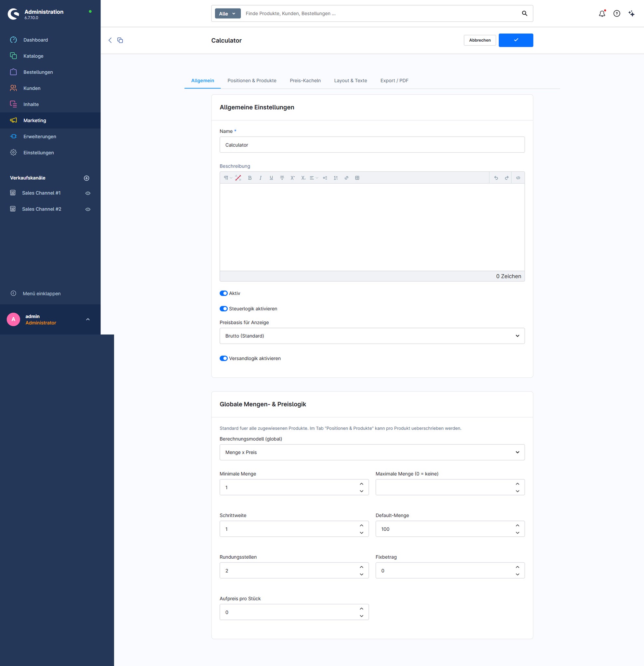This screenshot has width=644, height=666.
Task: Save using the blue checkmark button
Action: point(516,40)
